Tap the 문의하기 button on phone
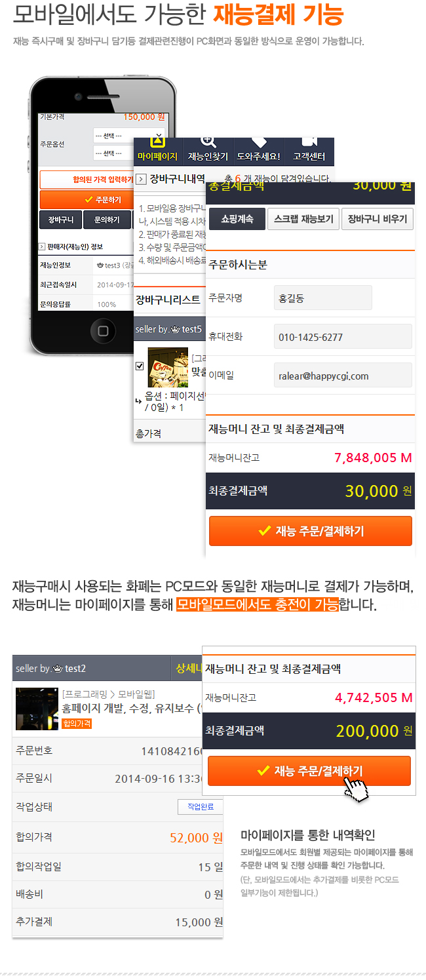The width and height of the screenshot is (426, 980). (107, 220)
